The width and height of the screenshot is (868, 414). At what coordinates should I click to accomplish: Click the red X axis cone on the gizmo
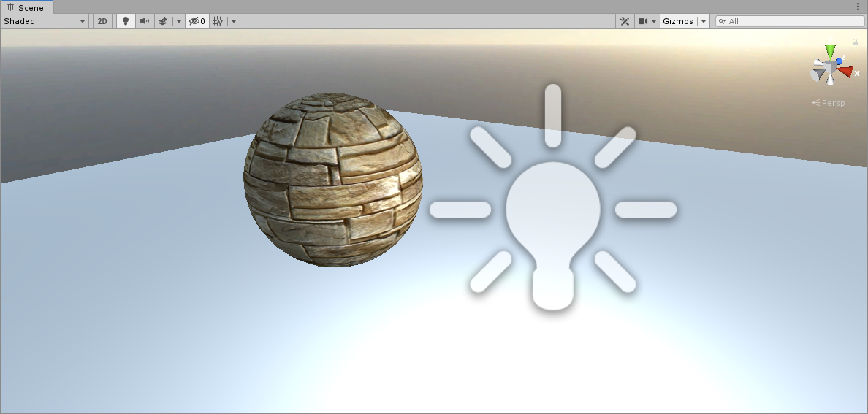click(845, 72)
